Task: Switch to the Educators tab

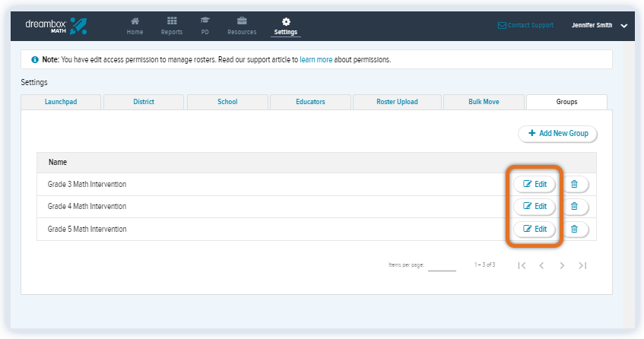Action: (310, 102)
